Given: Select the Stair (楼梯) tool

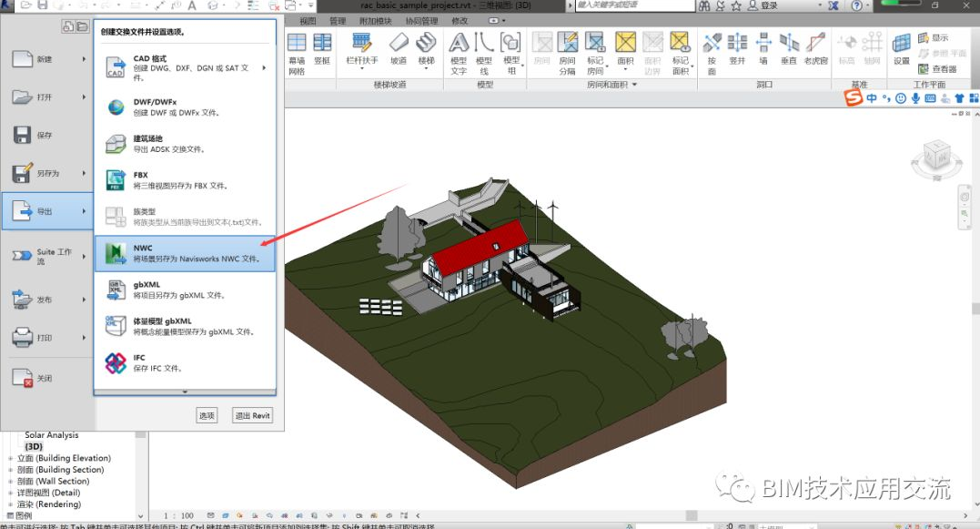Looking at the screenshot, I should tap(426, 50).
